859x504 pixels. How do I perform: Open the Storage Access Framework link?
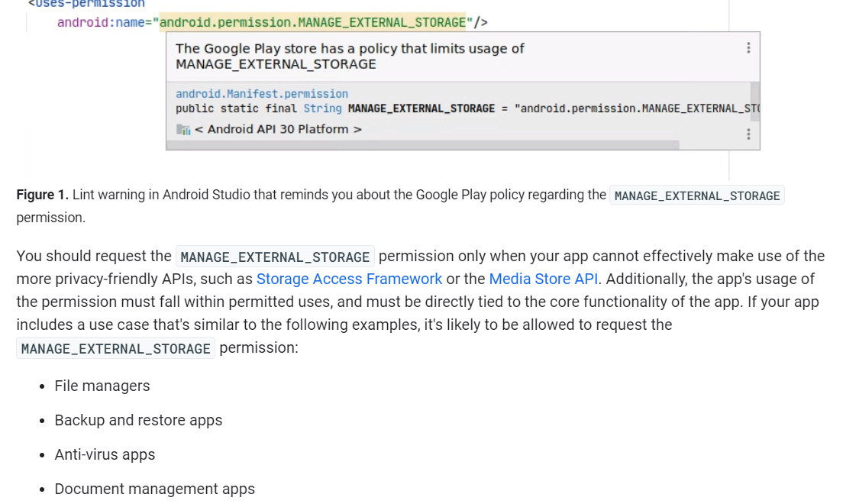point(348,279)
